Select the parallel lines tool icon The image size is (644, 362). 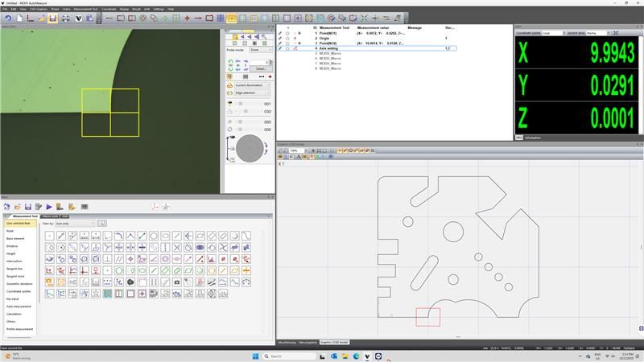pyautogui.click(x=118, y=259)
